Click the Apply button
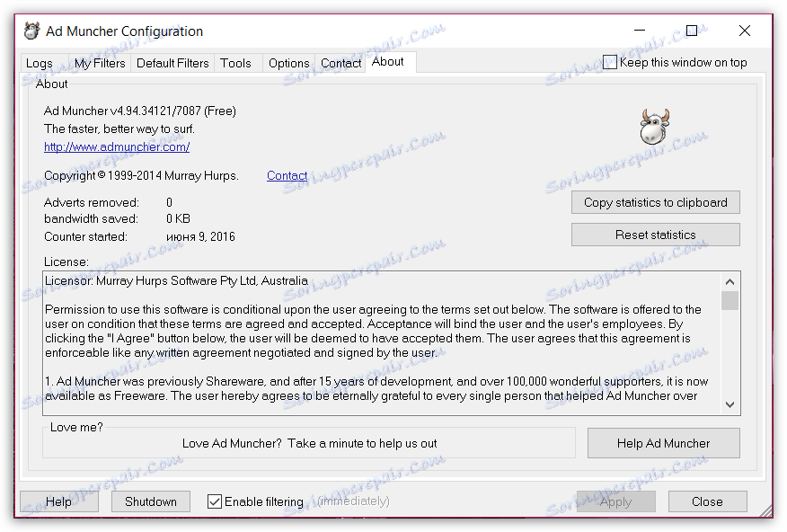The image size is (787, 532). 615,501
